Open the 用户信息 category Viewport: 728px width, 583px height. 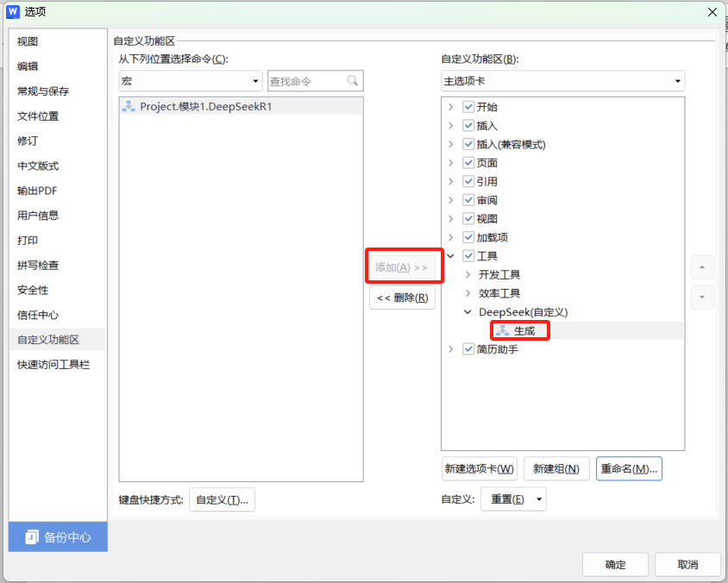(58, 216)
